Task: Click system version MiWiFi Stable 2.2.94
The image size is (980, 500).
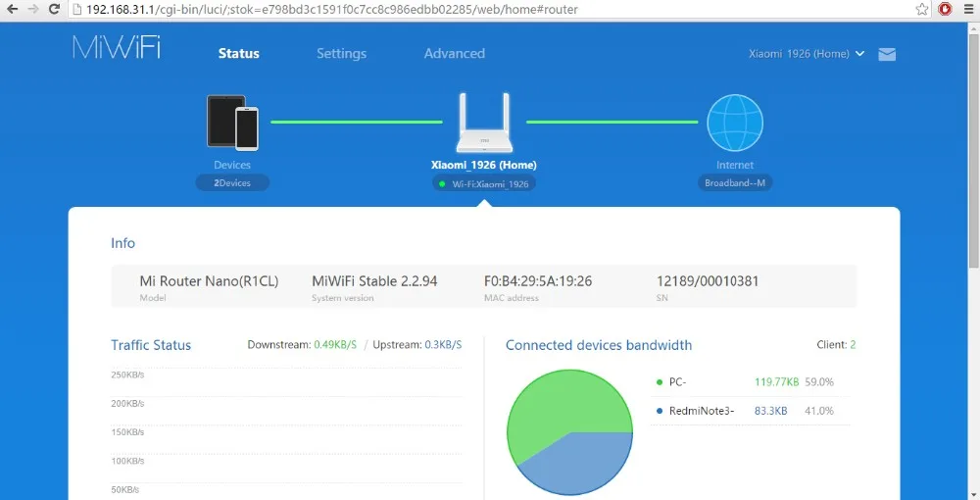Action: point(374,281)
